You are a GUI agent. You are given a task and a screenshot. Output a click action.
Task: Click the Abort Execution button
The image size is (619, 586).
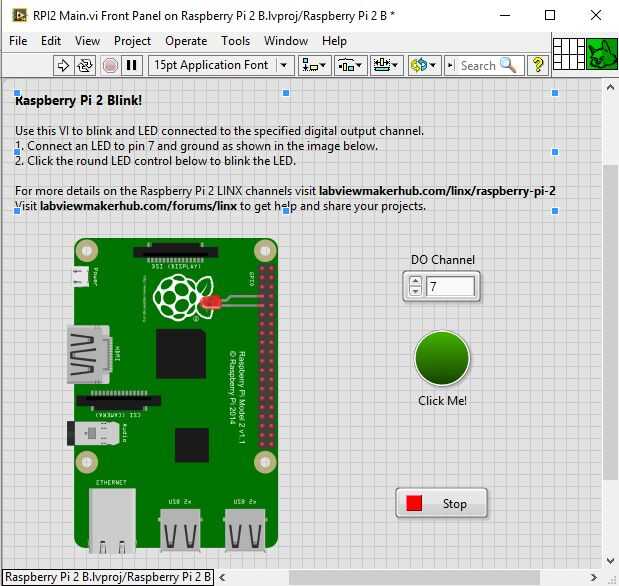[x=110, y=65]
